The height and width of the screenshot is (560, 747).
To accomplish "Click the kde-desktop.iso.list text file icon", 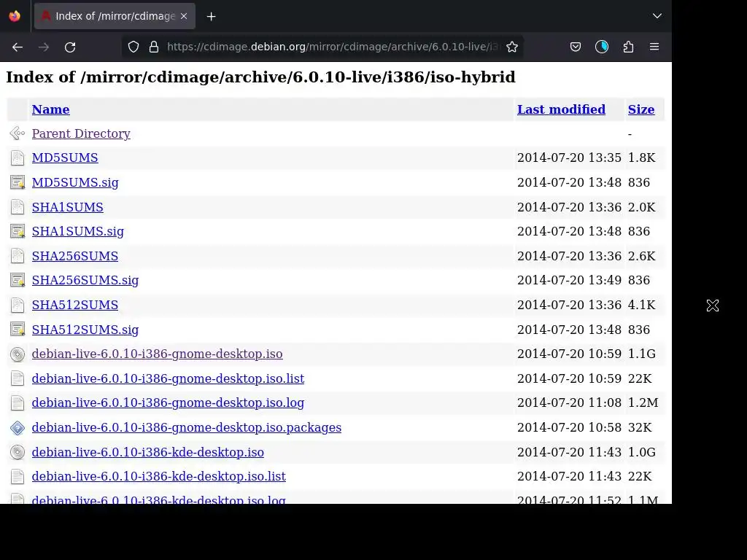I will [x=18, y=477].
